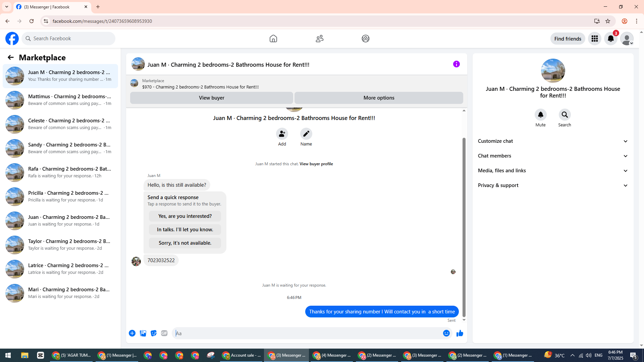The height and width of the screenshot is (362, 644).
Task: Expand Customize chat section
Action: pyautogui.click(x=553, y=141)
